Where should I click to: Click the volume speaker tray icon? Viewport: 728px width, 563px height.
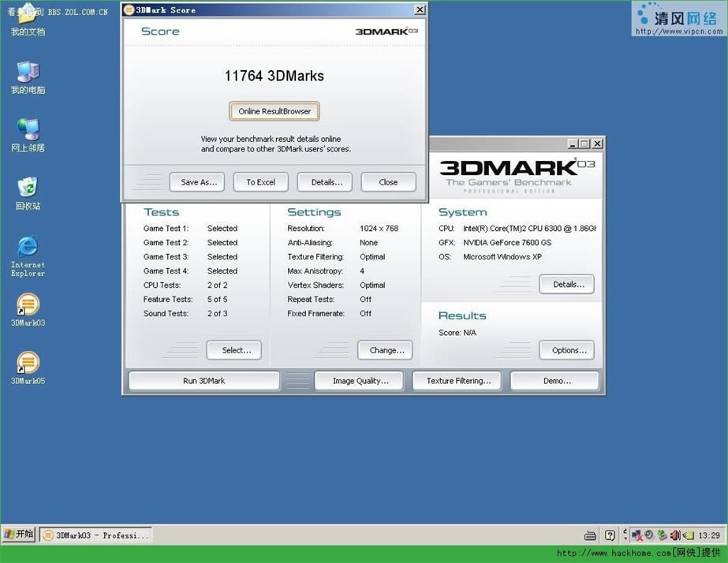click(675, 535)
